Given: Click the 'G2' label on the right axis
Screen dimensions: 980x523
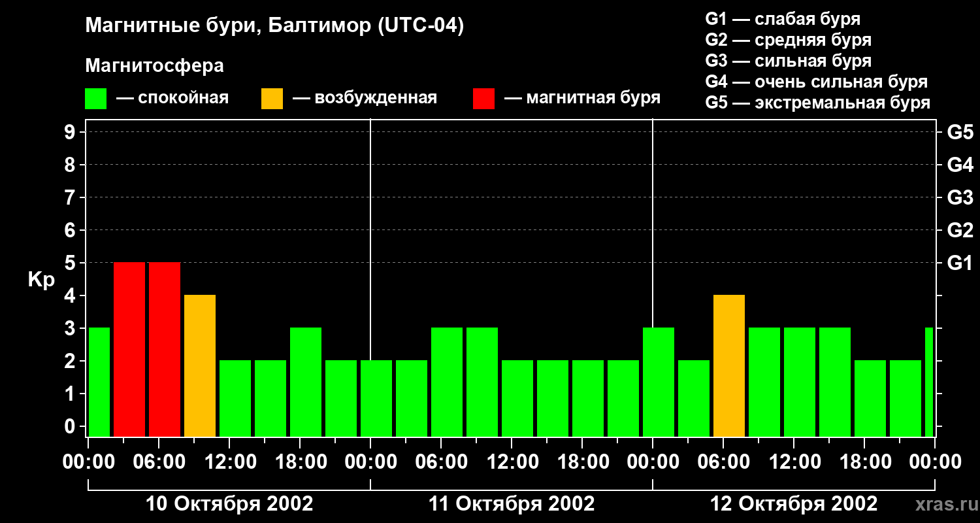Looking at the screenshot, I should coord(960,231).
